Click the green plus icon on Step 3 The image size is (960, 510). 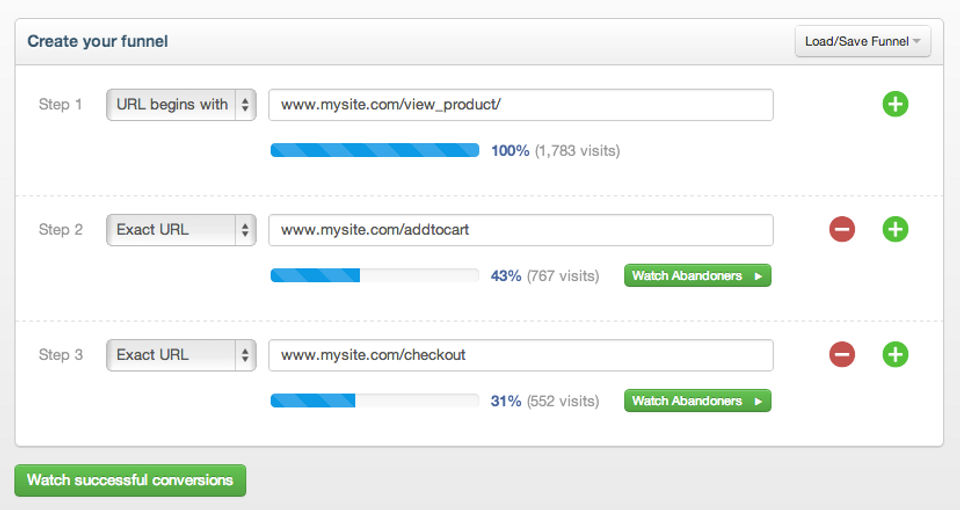[x=895, y=354]
